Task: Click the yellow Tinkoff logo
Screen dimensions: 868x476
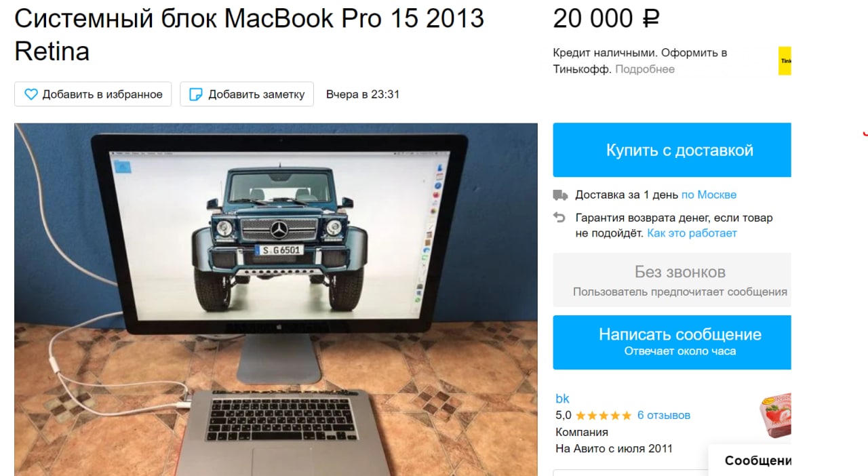Action: pos(785,61)
